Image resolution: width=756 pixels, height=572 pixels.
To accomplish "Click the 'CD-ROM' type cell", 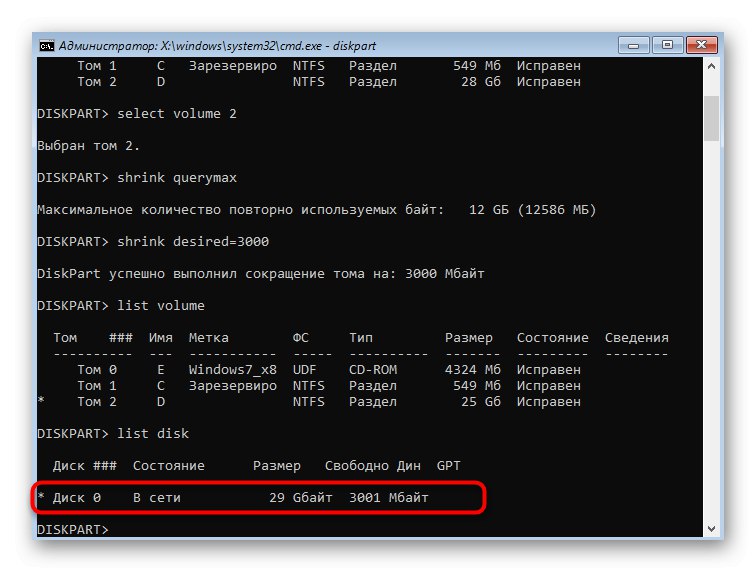I will [373, 370].
